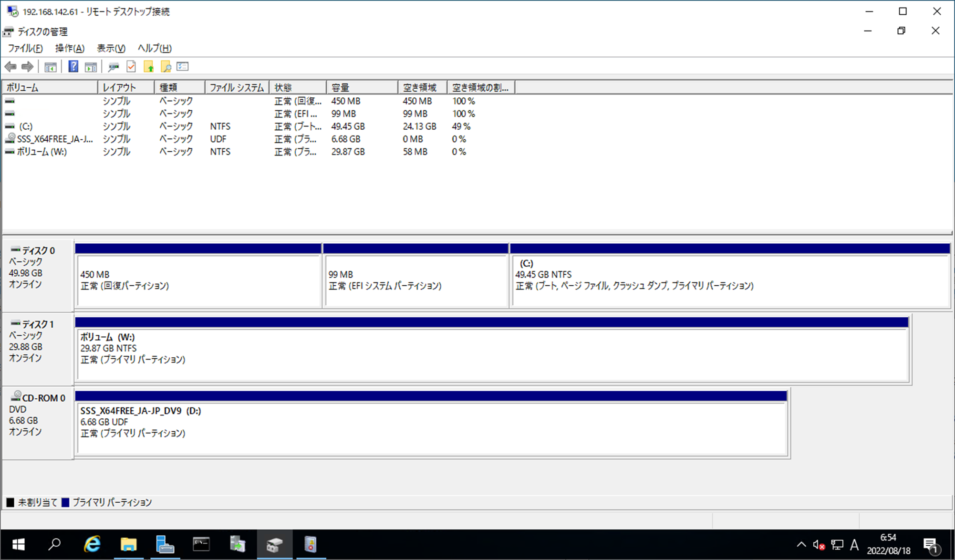This screenshot has height=560, width=955.
Task: Toggle the console tree pane icon
Action: tap(50, 66)
